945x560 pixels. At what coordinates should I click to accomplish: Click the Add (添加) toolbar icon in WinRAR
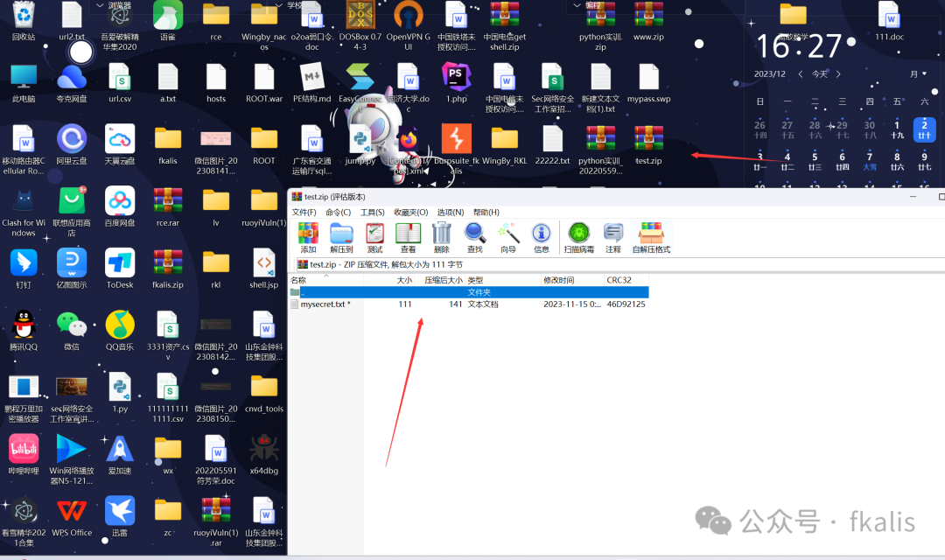[x=308, y=237]
